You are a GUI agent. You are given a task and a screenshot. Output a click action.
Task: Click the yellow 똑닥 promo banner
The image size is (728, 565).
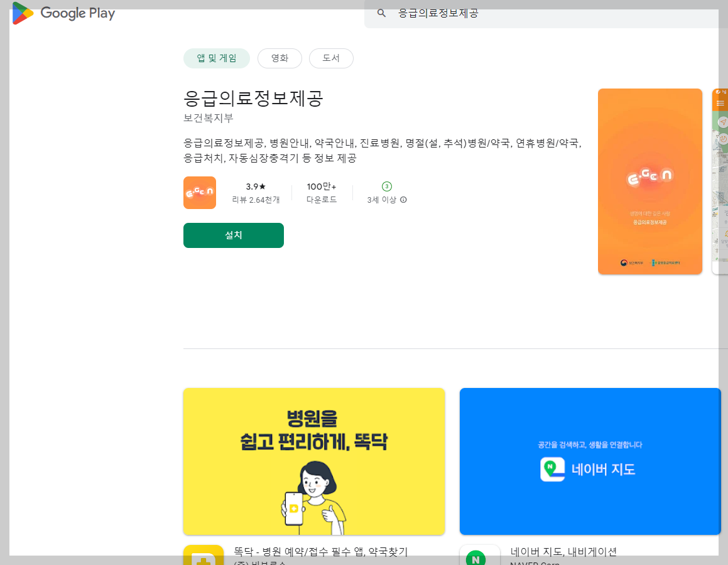(x=313, y=461)
